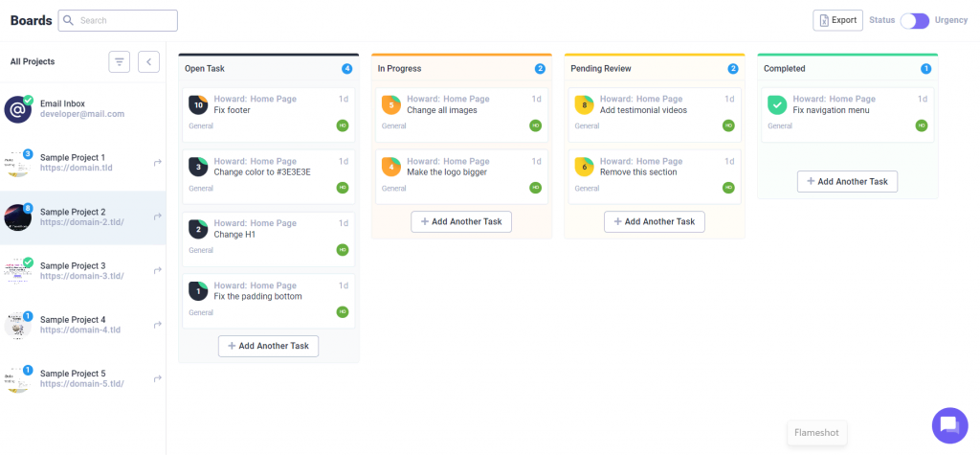
Task: Click the number 5 badge on Change all images
Action: [391, 105]
